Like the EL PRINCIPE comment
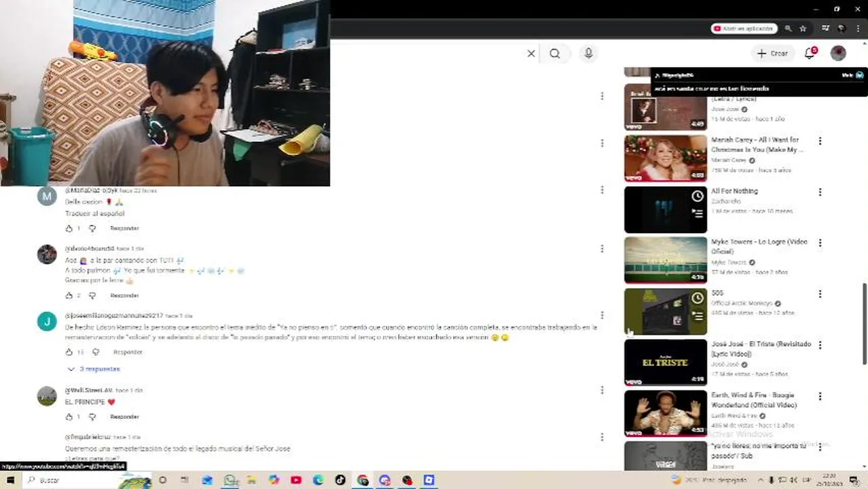Image resolution: width=868 pixels, height=489 pixels. click(69, 416)
